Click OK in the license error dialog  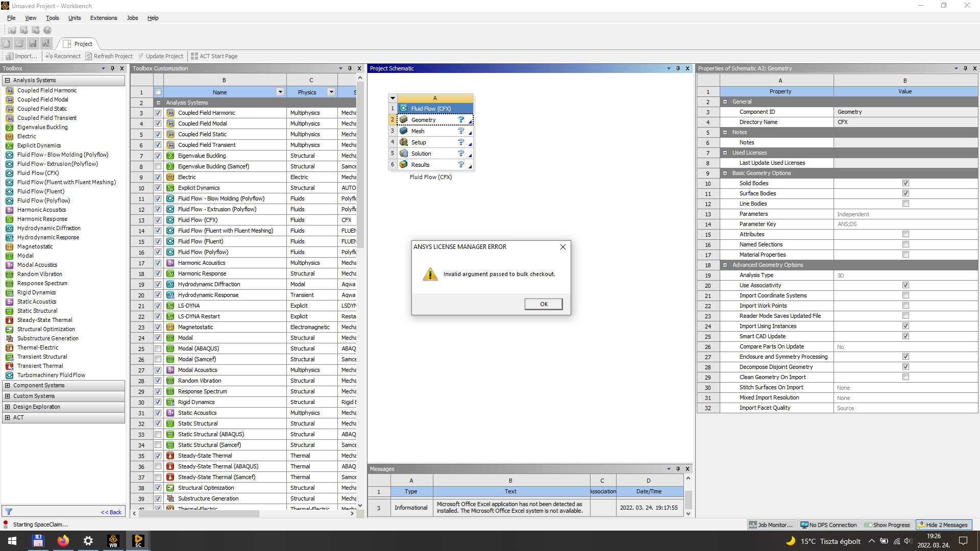[544, 304]
